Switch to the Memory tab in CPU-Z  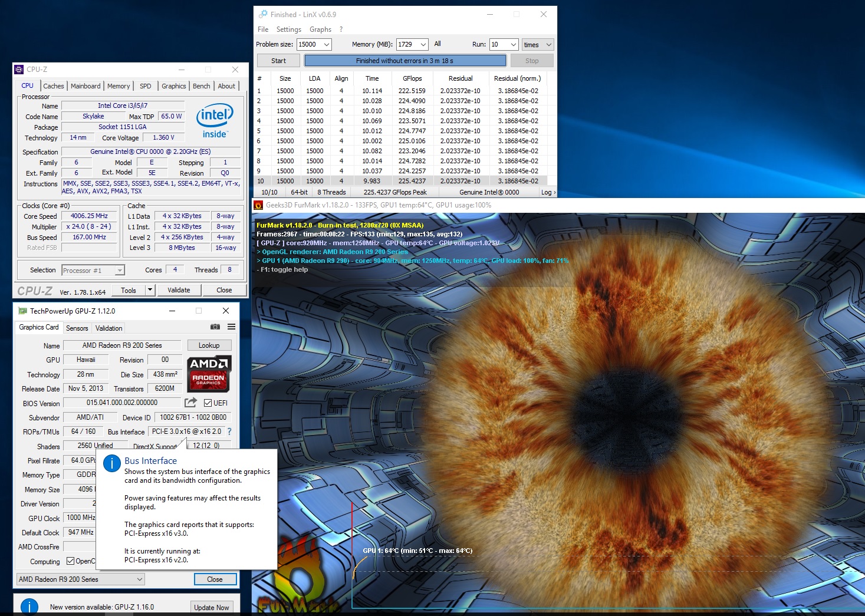point(119,86)
